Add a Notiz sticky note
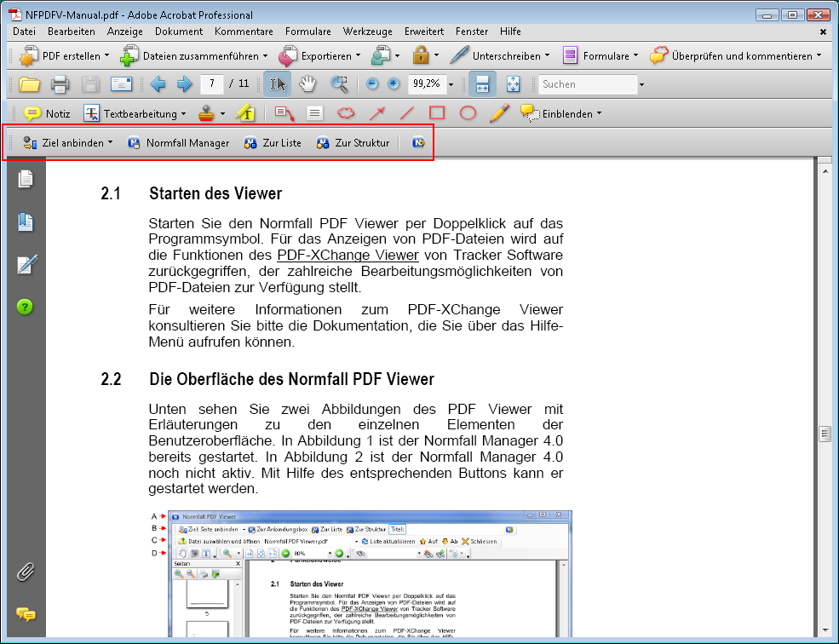Screen dimensions: 839x644 coord(47,113)
